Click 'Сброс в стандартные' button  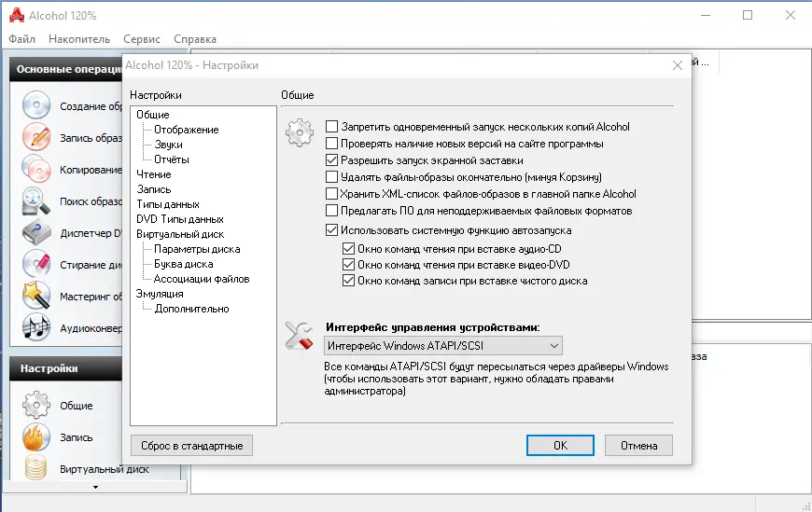click(191, 446)
